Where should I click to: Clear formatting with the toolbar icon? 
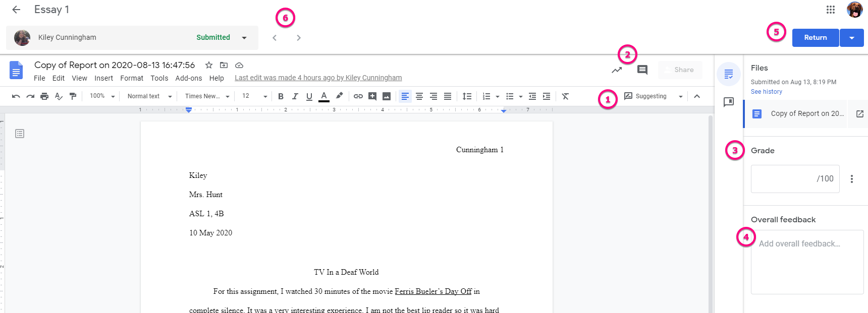pyautogui.click(x=565, y=96)
